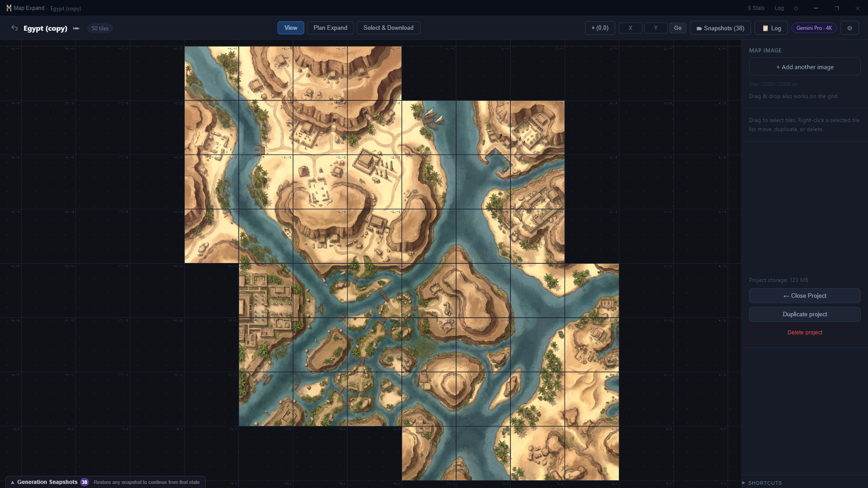Click the Close Project button
Viewport: 868px width, 488px height.
tap(805, 296)
